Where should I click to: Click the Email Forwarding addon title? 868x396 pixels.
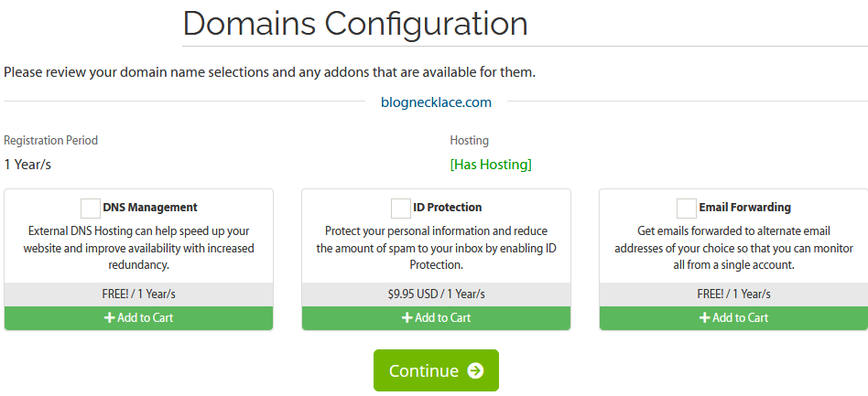click(x=744, y=208)
